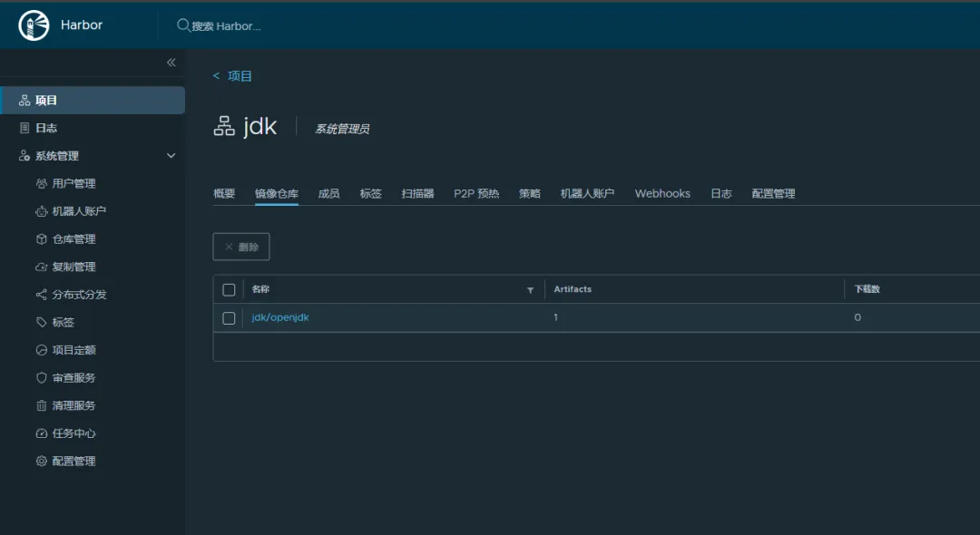Image resolution: width=980 pixels, height=535 pixels.
Task: Click the filter icon in 名称 column
Action: click(530, 290)
